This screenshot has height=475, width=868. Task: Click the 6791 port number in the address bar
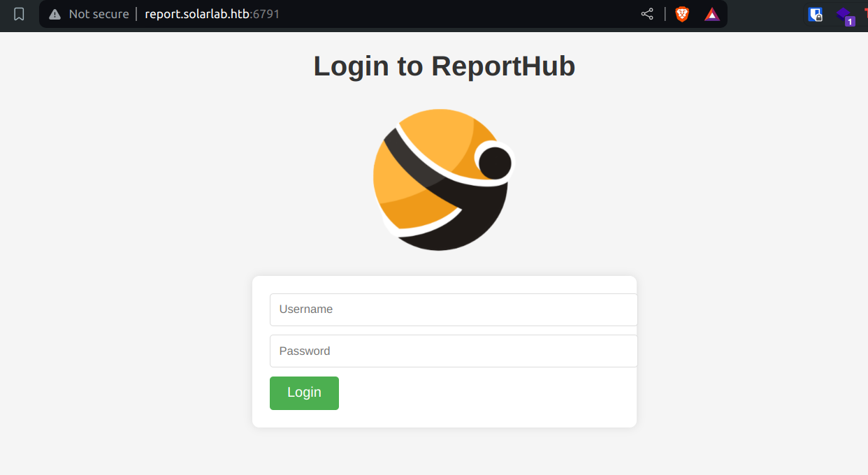tap(266, 14)
